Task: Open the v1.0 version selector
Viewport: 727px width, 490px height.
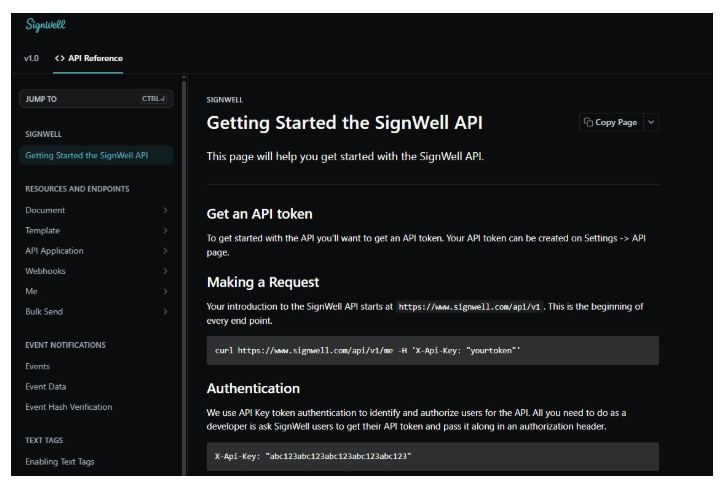Action: pos(32,58)
